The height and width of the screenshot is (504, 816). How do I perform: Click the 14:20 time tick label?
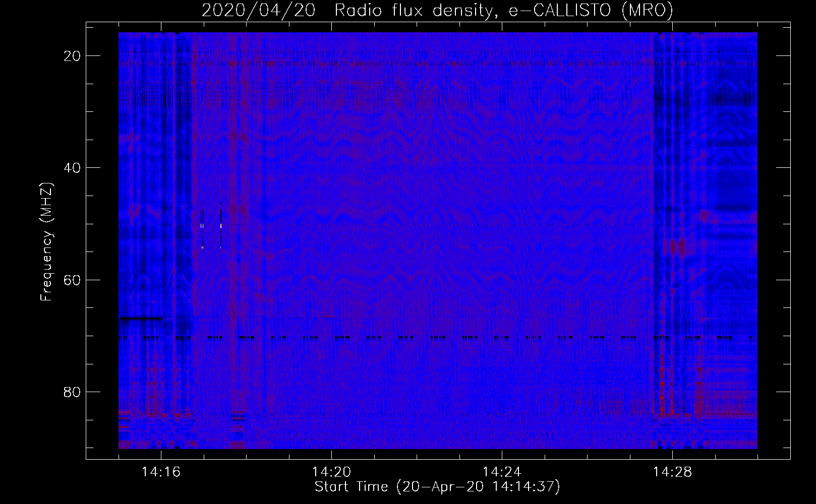332,472
